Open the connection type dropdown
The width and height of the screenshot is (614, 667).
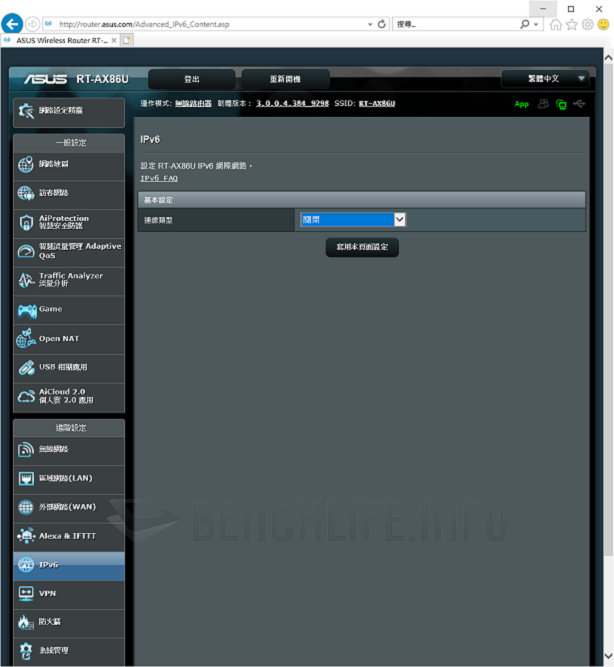point(353,220)
